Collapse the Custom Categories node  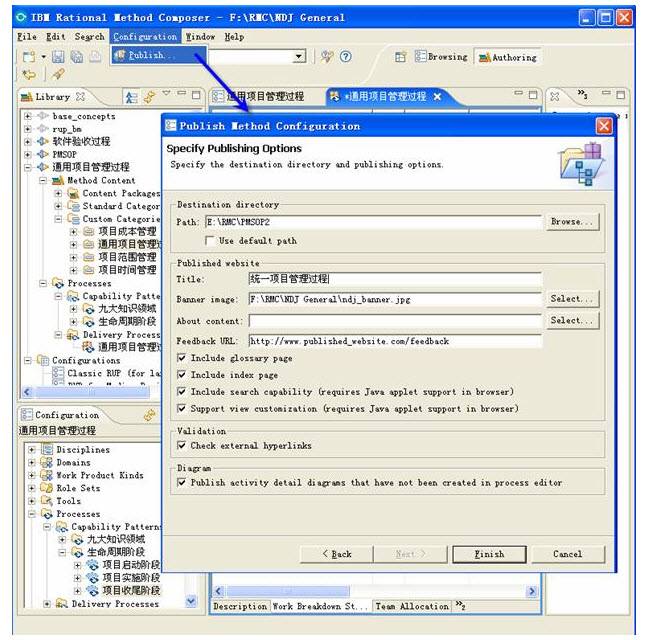pyautogui.click(x=59, y=218)
